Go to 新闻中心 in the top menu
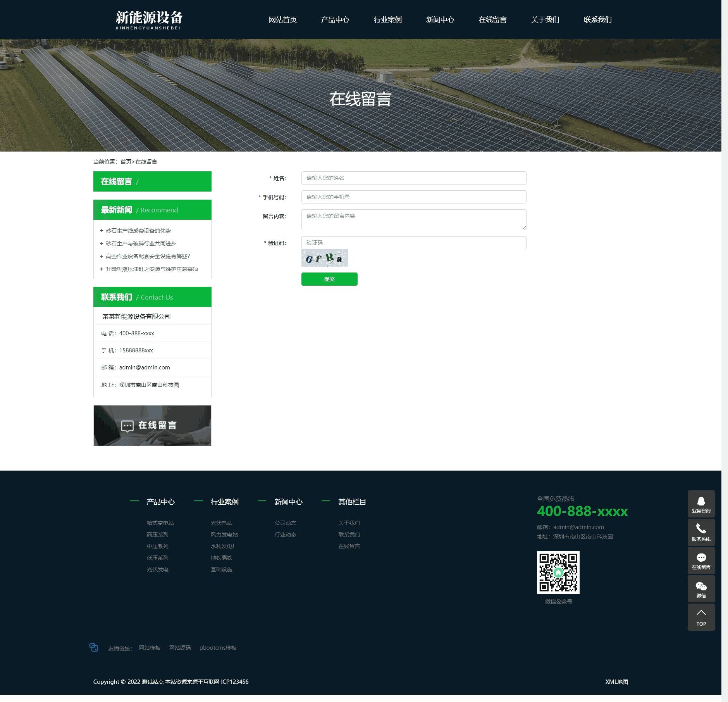 point(440,20)
